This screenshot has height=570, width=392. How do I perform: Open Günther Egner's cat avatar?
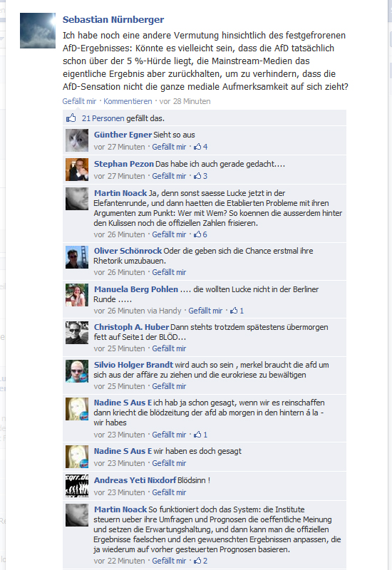(77, 140)
